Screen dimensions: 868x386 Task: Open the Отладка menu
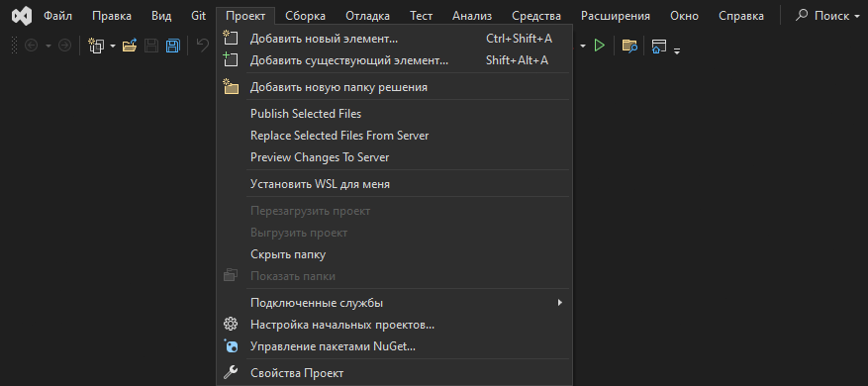pyautogui.click(x=368, y=16)
